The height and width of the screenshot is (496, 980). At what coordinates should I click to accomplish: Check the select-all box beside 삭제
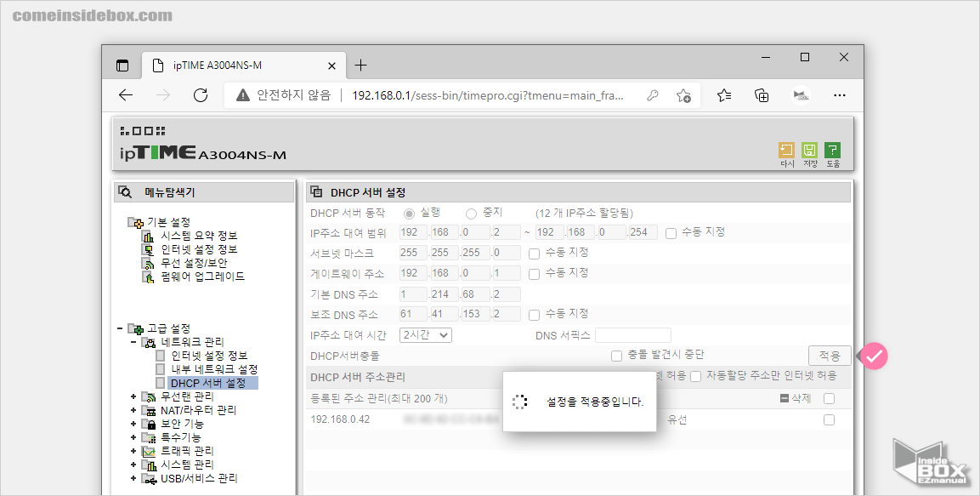(829, 398)
